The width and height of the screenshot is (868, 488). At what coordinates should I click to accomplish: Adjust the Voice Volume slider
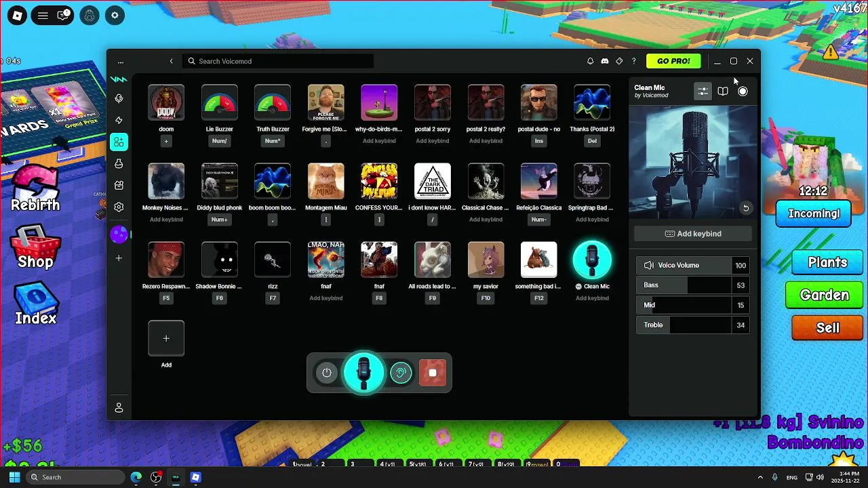point(692,265)
